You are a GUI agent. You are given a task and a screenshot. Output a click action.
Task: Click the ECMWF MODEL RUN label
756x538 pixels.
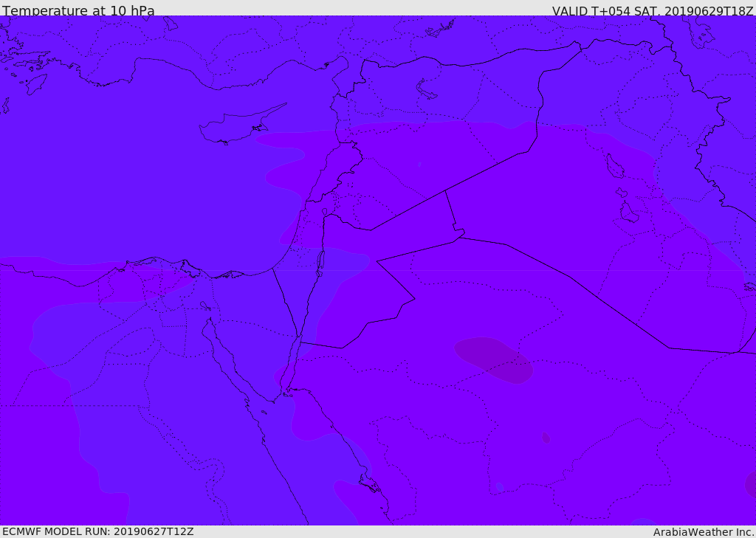(98, 532)
